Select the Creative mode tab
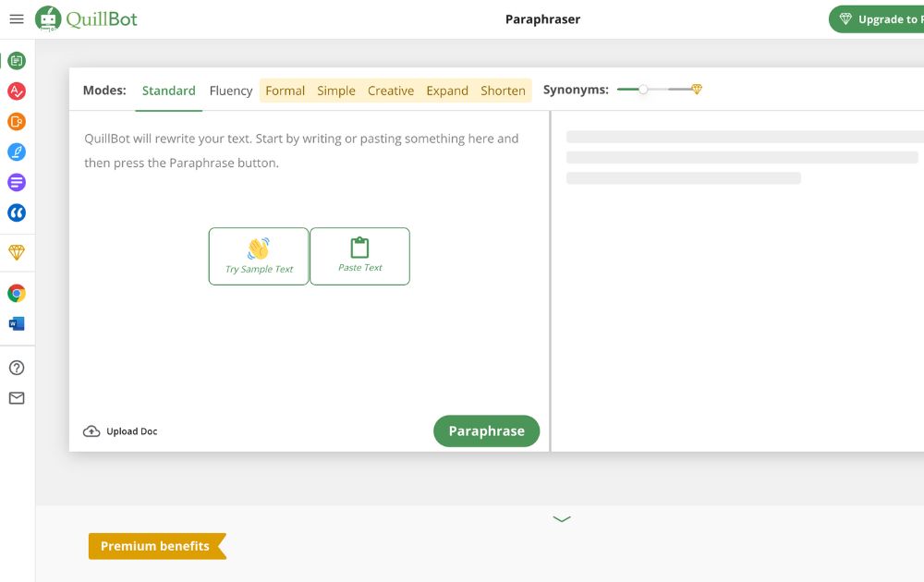Image resolution: width=924 pixels, height=582 pixels. click(x=391, y=91)
